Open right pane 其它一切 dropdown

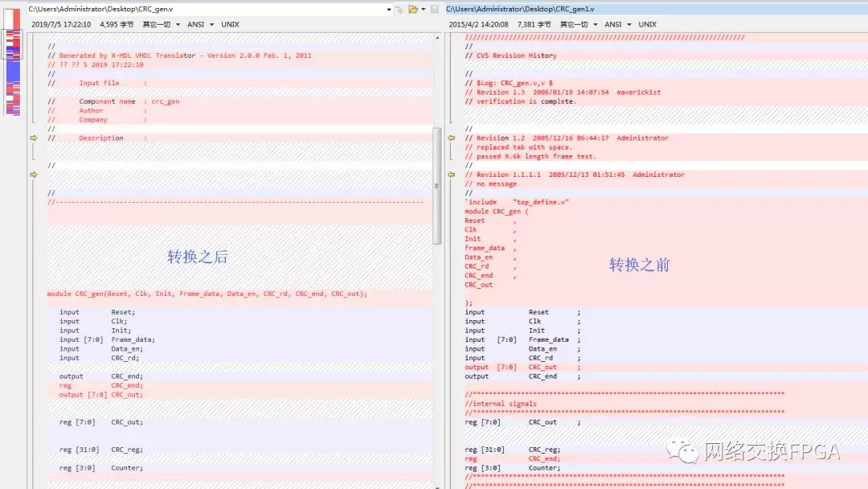tap(579, 24)
